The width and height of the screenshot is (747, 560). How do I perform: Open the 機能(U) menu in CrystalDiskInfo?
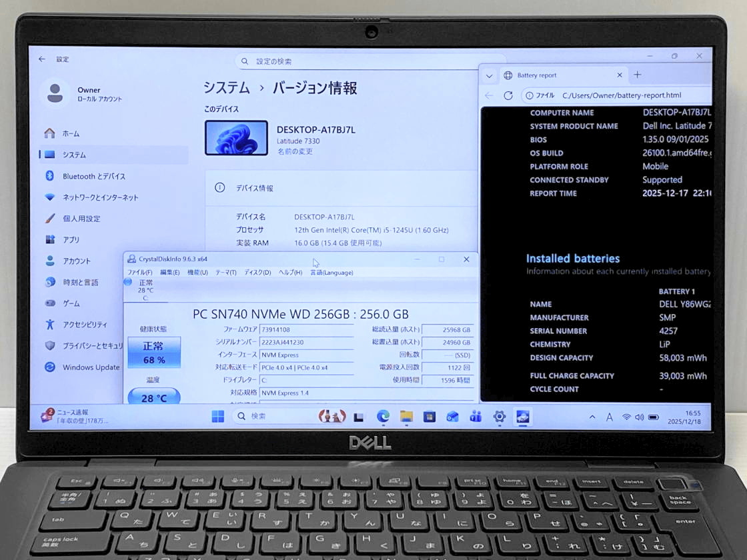coord(197,273)
